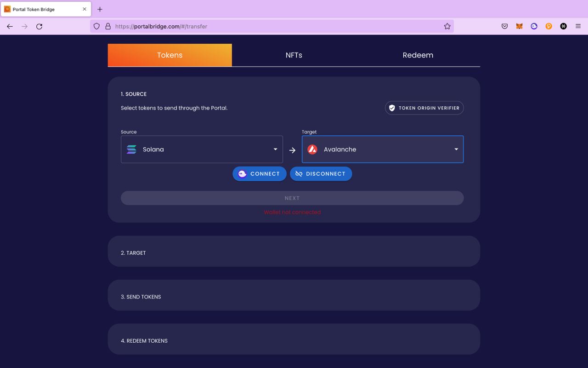Click the 1. SOURCE heading
Viewport: 588px width, 368px height.
(x=134, y=94)
